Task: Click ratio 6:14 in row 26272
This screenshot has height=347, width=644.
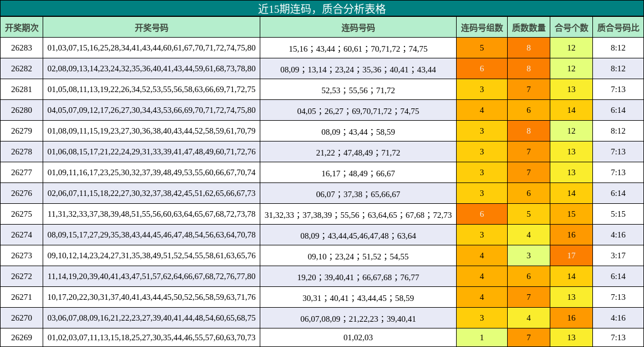Action: pos(618,276)
